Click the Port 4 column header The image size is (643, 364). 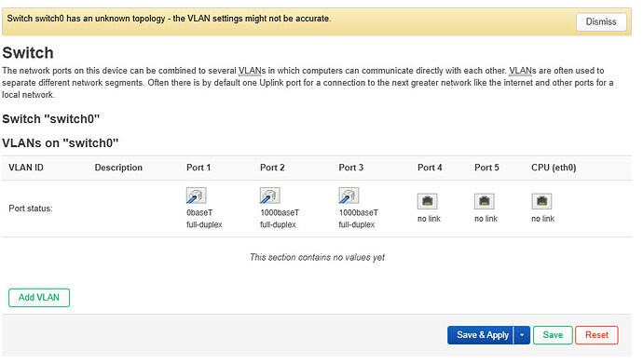pyautogui.click(x=430, y=168)
